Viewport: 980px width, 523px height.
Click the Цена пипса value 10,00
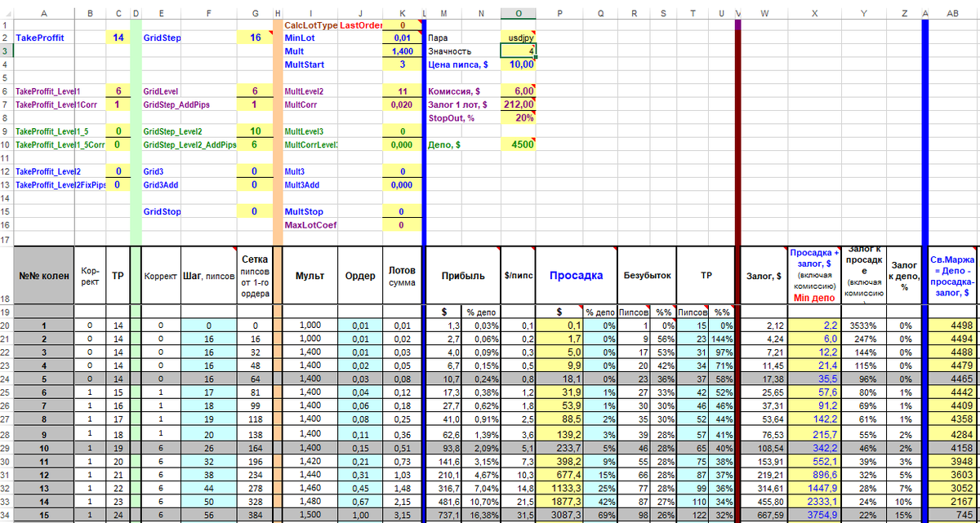519,64
